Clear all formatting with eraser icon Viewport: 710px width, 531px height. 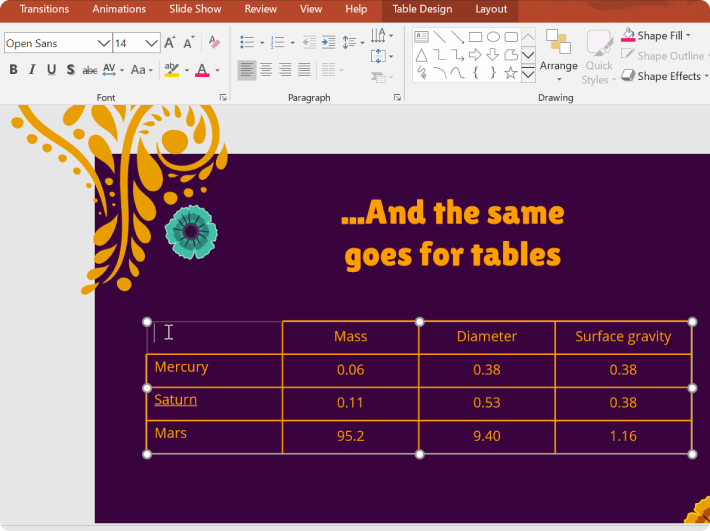(x=214, y=43)
